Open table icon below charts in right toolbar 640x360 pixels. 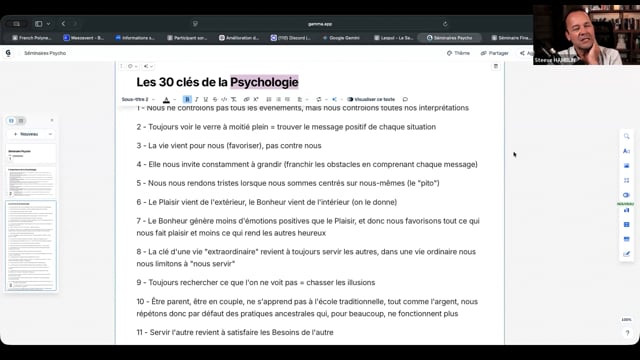coord(627,224)
